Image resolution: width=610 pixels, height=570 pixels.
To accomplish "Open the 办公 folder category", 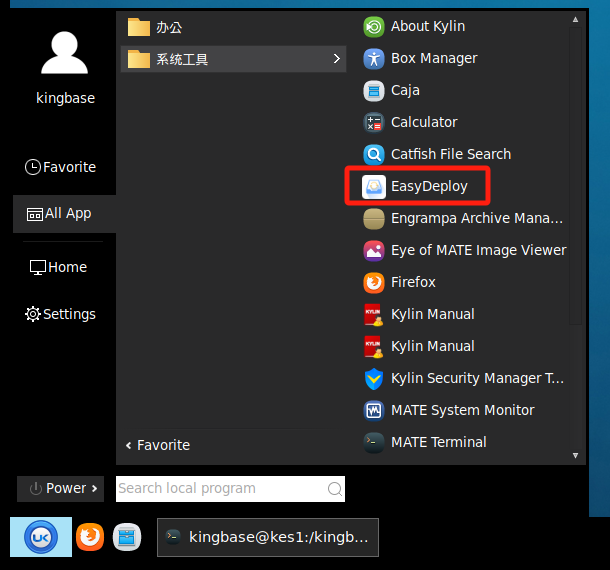I will pyautogui.click(x=170, y=27).
